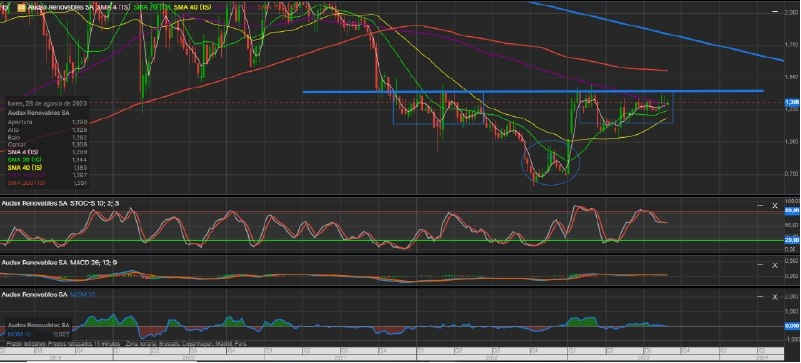Select the yellow SMA 40 (15) header legend label

192,8
